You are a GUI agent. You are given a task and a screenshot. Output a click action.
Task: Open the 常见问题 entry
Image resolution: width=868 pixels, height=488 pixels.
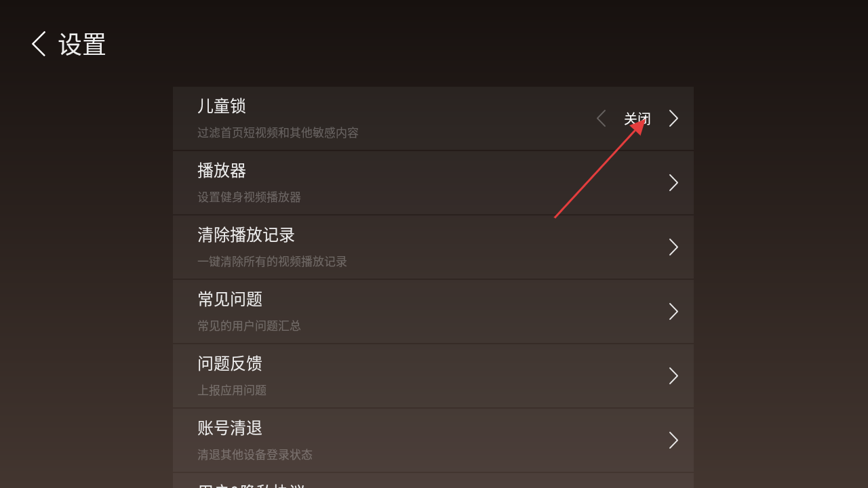tap(433, 312)
